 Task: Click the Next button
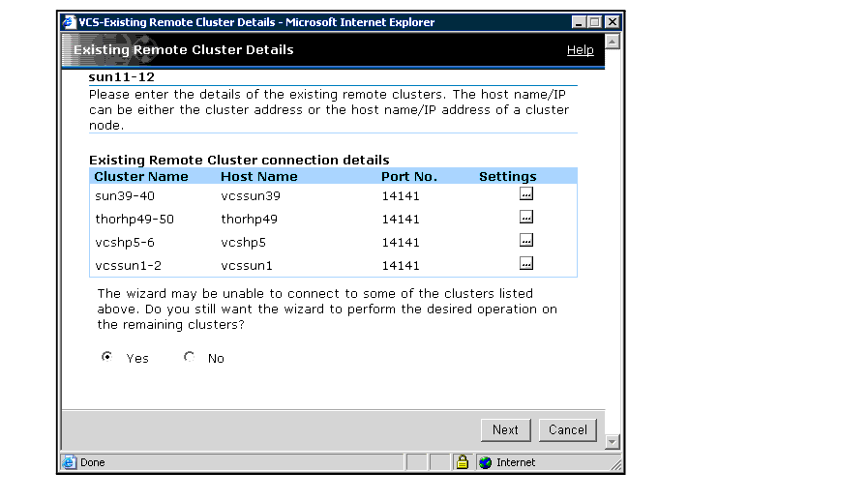pos(505,430)
